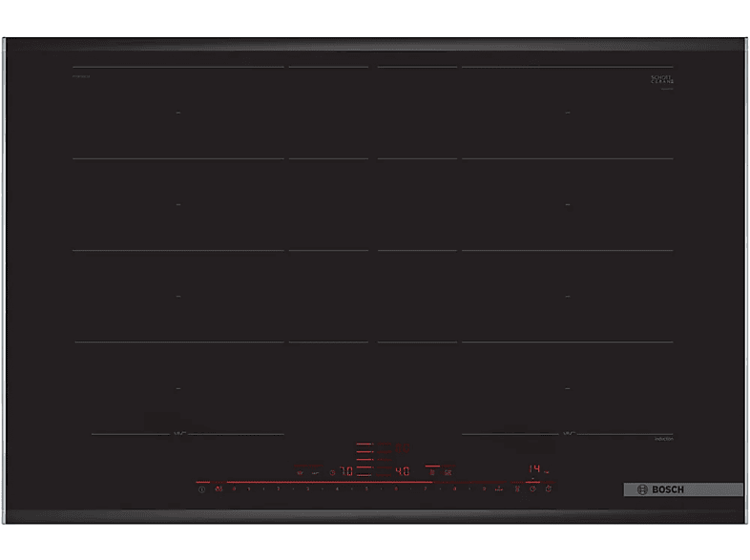Tap the icon left of the timer clock
This screenshot has width=750, height=560.
point(517,489)
